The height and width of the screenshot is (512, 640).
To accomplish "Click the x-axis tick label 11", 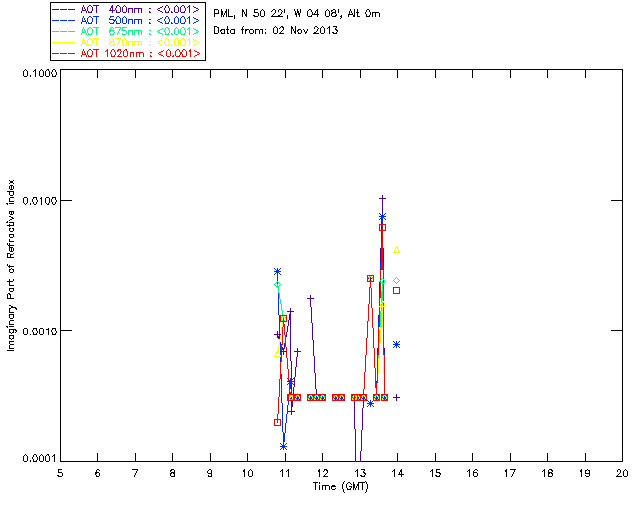I will point(285,473).
